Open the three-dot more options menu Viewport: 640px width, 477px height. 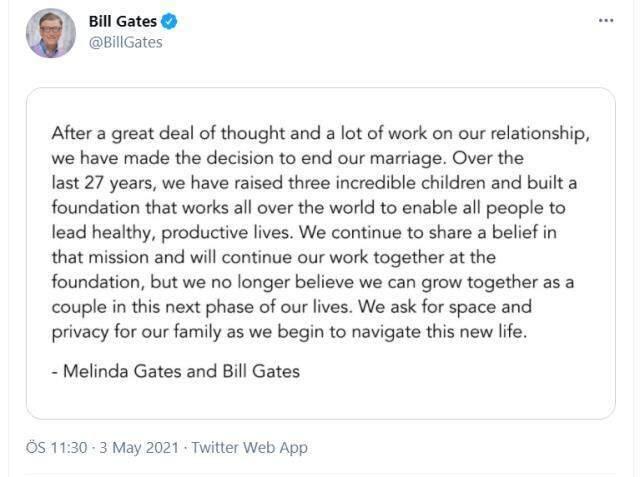606,20
